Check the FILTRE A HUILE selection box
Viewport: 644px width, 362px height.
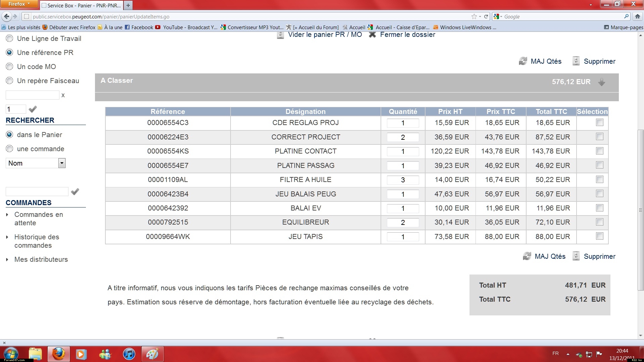coord(599,179)
